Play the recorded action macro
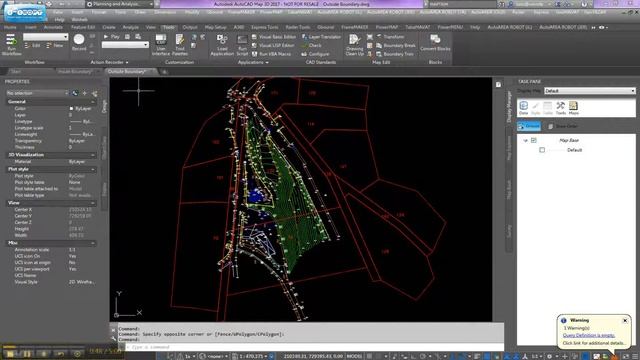This screenshot has height=360, width=640. coord(111,37)
